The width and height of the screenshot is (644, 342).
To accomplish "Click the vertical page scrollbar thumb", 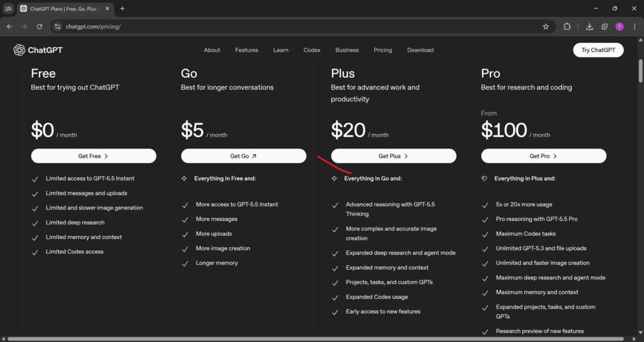I will [640, 70].
